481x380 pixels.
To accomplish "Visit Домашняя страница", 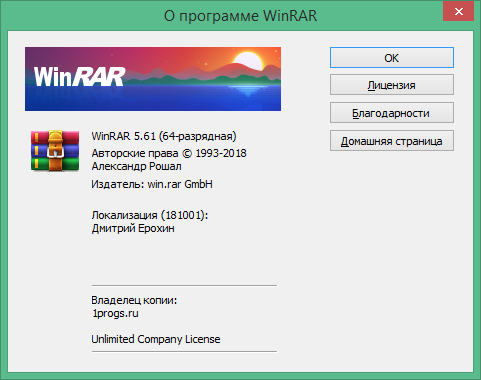I will (x=392, y=141).
